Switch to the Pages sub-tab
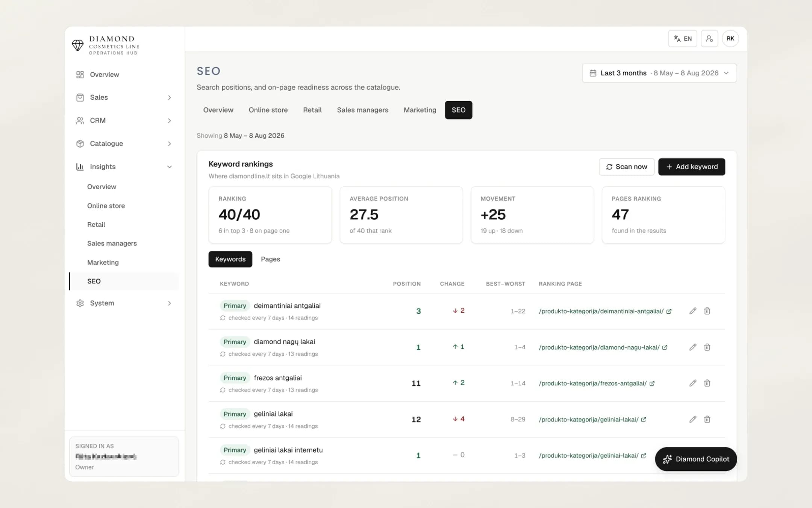The image size is (812, 508). 270,259
